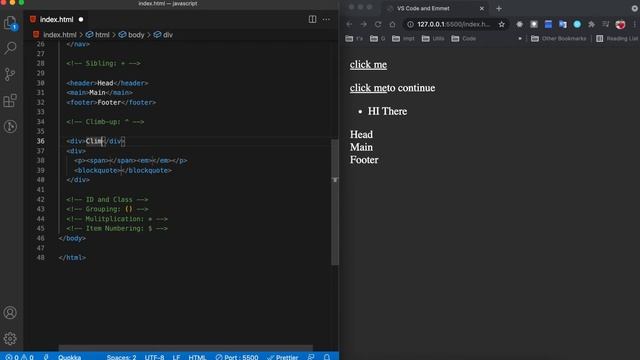Open the Extensions puzzle icon in browser
Screen dimensions: 640x360
(x=591, y=24)
